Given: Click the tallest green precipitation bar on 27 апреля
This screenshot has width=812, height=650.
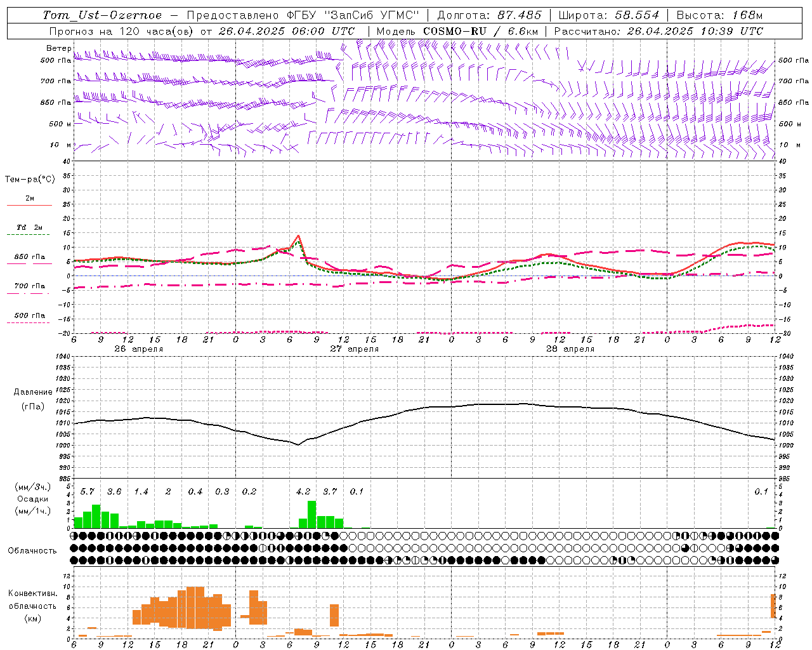Looking at the screenshot, I should click(x=311, y=514).
